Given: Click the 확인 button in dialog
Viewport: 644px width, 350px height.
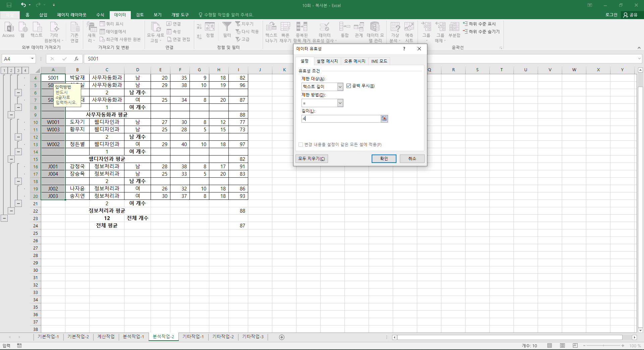Looking at the screenshot, I should 384,159.
